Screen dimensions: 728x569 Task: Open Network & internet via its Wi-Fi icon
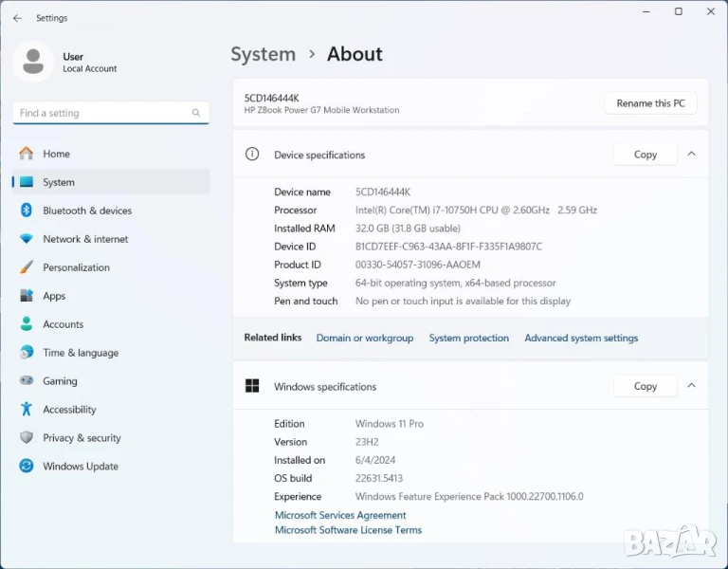27,239
